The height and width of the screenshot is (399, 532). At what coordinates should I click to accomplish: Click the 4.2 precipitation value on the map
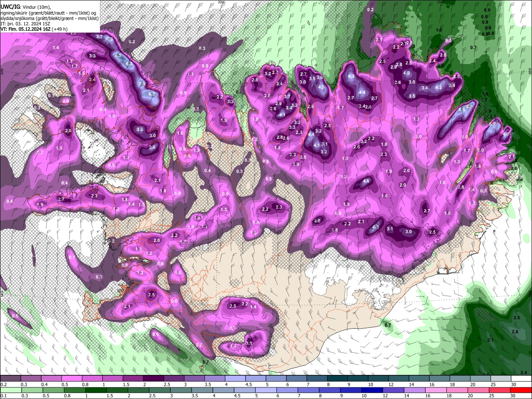click(438, 87)
